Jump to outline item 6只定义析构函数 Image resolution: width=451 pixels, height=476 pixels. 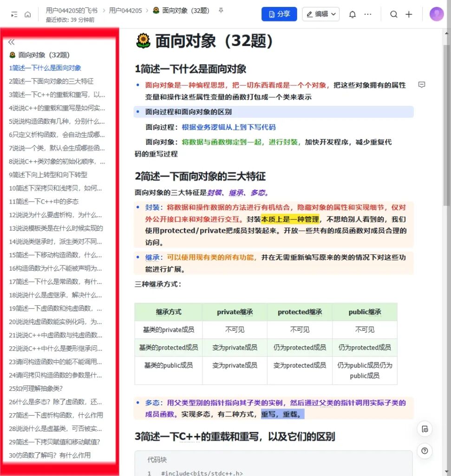click(57, 135)
